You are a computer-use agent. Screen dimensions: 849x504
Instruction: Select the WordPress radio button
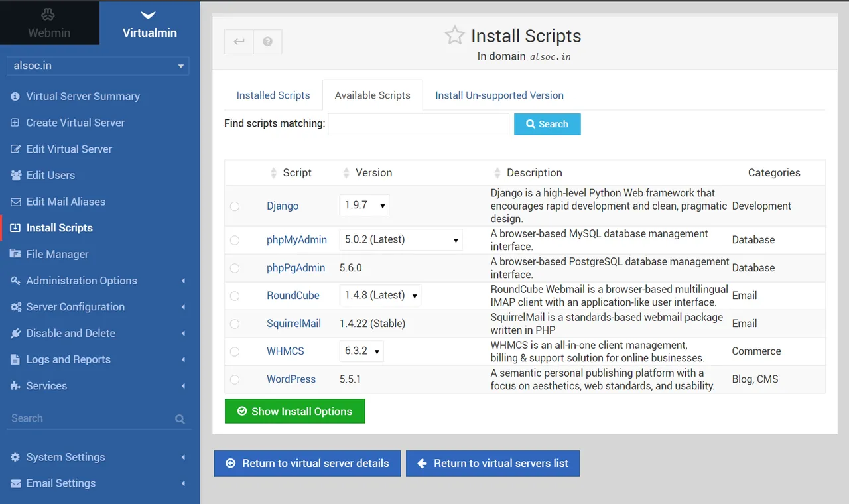coord(235,379)
